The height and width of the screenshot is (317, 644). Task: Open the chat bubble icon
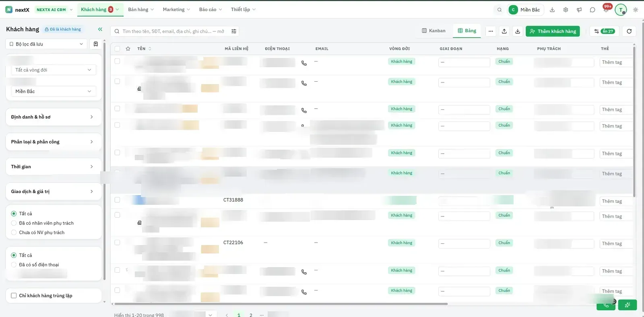(x=592, y=10)
